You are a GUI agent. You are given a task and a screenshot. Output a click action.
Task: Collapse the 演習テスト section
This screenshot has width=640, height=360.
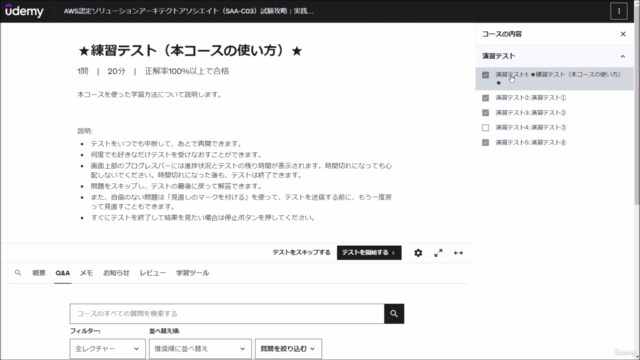click(622, 56)
